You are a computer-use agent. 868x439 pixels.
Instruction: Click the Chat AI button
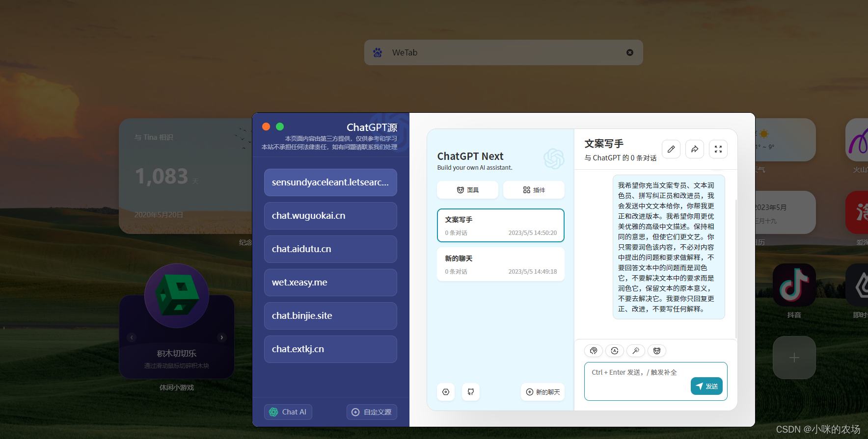point(288,412)
